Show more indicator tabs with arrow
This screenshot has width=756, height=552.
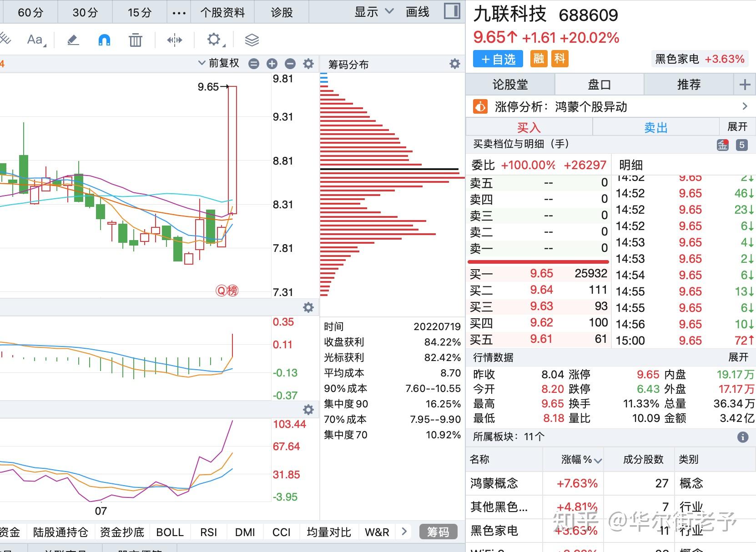[x=404, y=531]
